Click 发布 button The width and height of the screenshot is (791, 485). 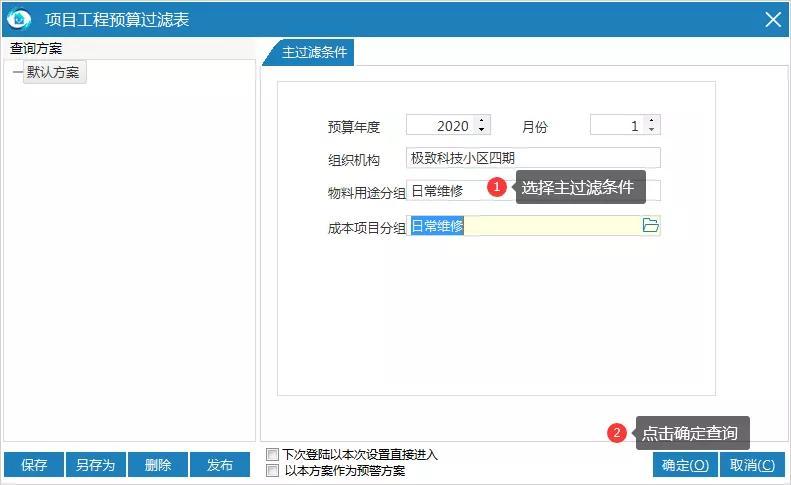(x=220, y=464)
